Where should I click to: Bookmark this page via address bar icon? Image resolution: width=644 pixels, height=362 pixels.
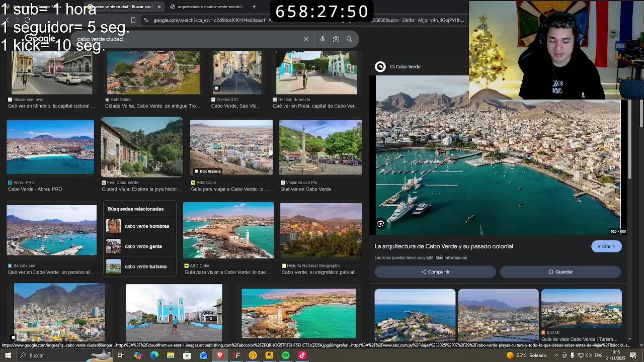point(133,20)
